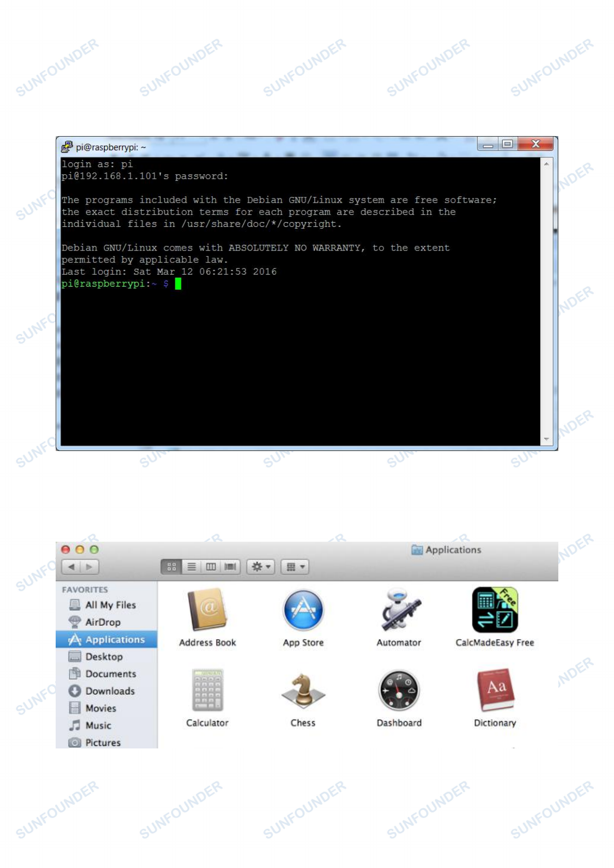Launch the Calculator app icon
The width and height of the screenshot is (614, 868).
click(207, 691)
